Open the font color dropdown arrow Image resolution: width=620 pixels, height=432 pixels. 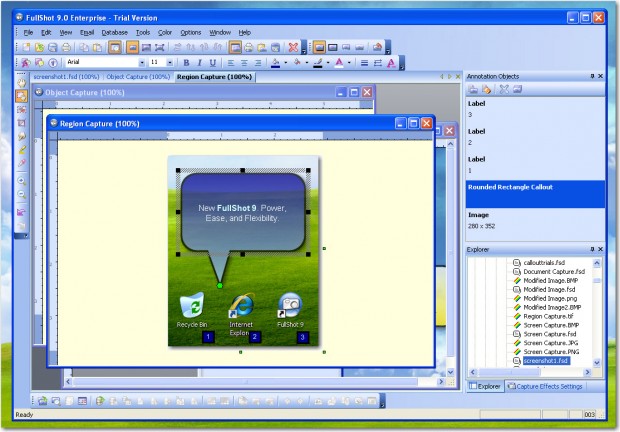(x=349, y=63)
